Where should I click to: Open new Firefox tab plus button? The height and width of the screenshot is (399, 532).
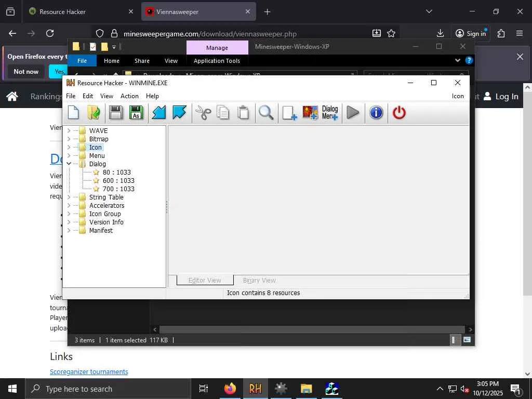tap(267, 12)
